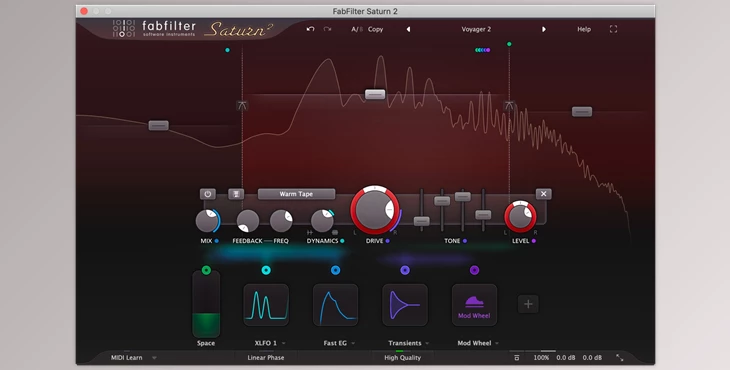Click the middle band level handle
The image size is (730, 370).
click(375, 94)
